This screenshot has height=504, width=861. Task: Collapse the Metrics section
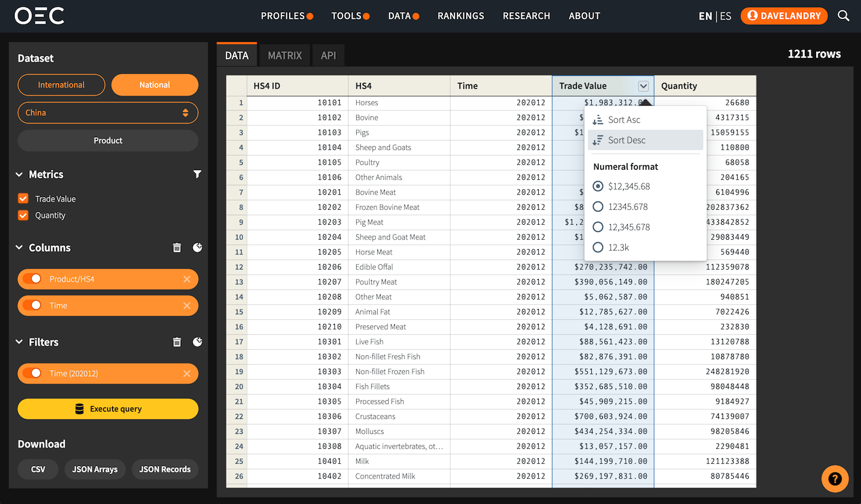click(20, 175)
